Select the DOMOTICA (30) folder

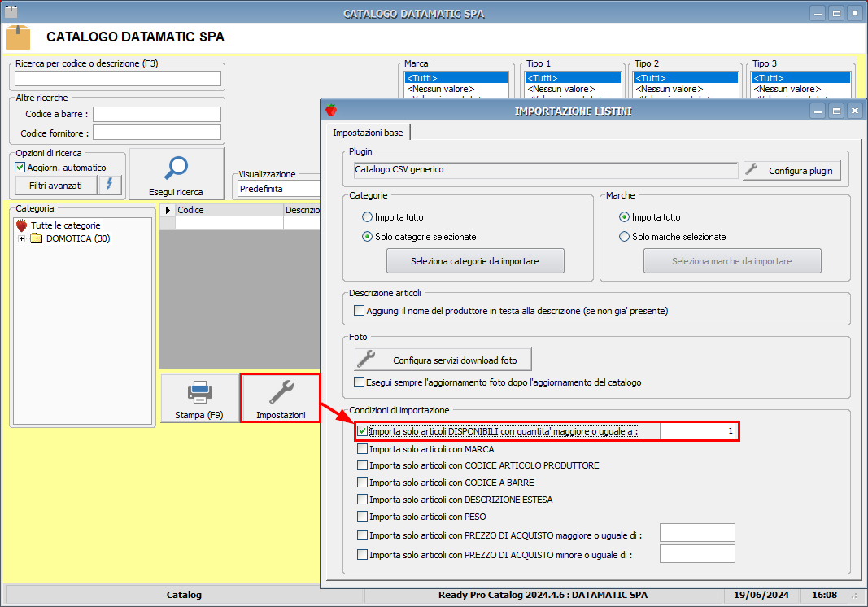coord(78,238)
